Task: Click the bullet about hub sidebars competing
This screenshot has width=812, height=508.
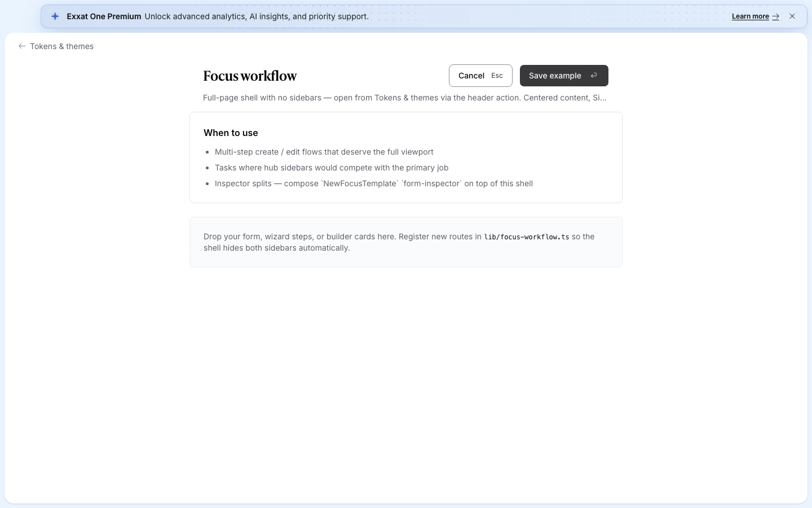Action: pyautogui.click(x=332, y=168)
